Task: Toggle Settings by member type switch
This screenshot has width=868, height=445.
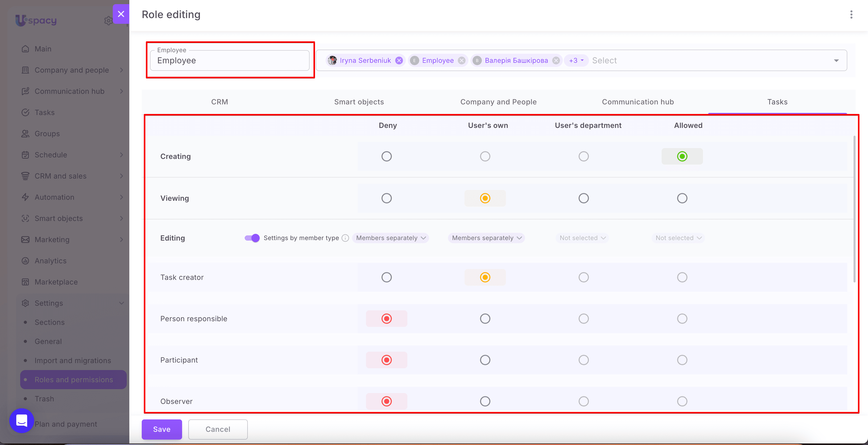Action: pyautogui.click(x=252, y=238)
